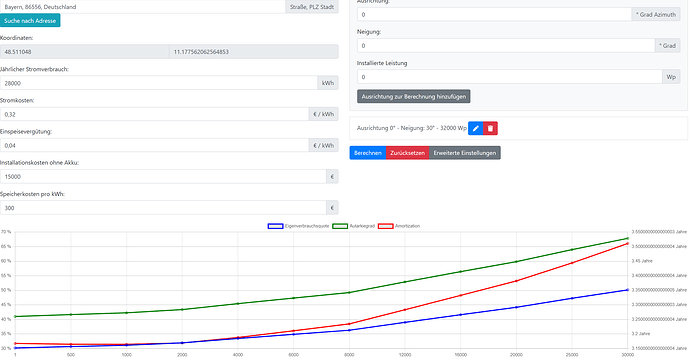This screenshot has height=361, width=690.
Task: Edit Speicherkosten pro kWh field
Action: tap(163, 208)
